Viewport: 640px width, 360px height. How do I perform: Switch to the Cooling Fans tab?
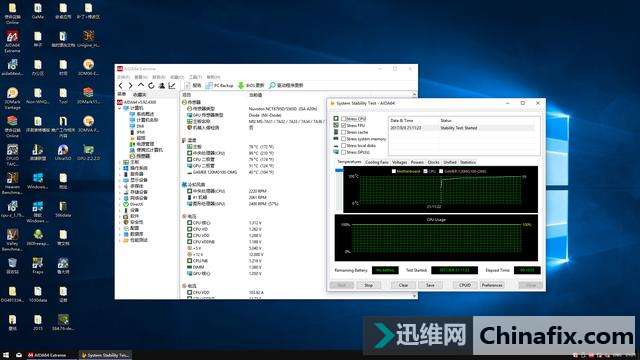(x=376, y=162)
